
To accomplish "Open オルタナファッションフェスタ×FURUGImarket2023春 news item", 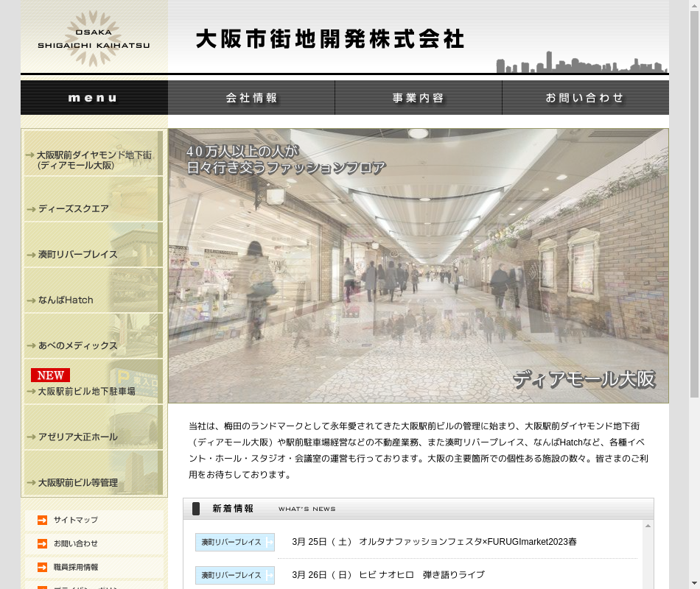I will click(x=468, y=542).
